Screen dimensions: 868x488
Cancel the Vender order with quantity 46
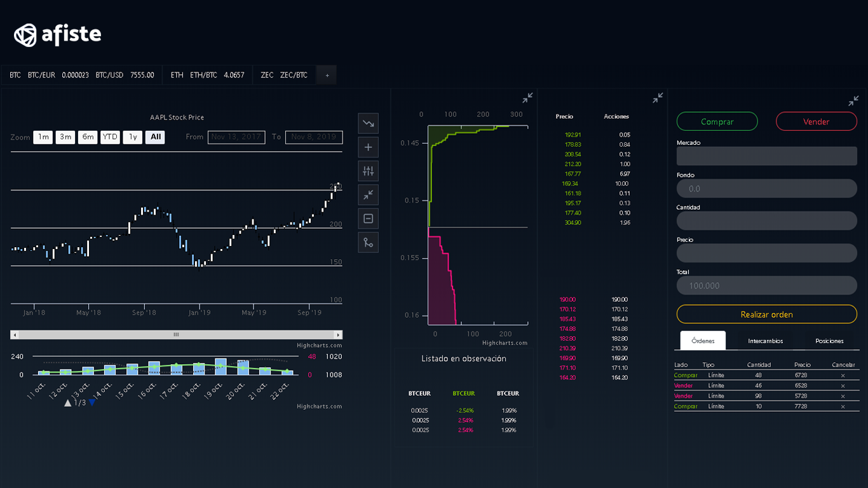(x=843, y=386)
